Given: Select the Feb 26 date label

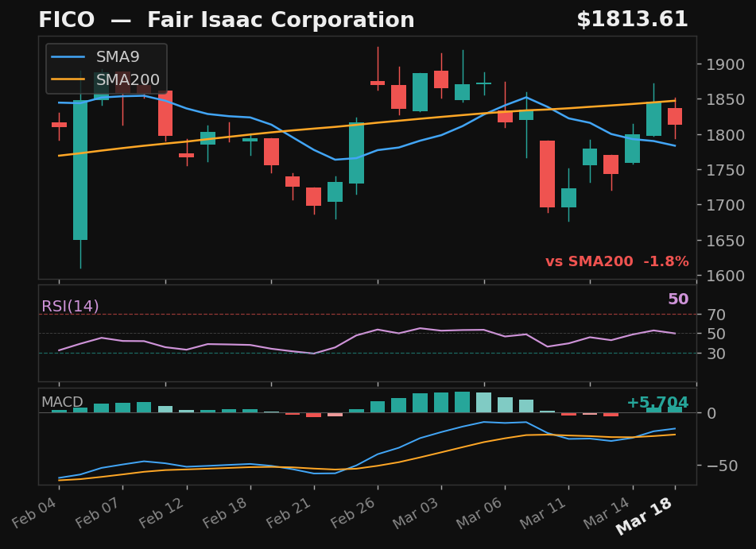Looking at the screenshot, I should (353, 512).
